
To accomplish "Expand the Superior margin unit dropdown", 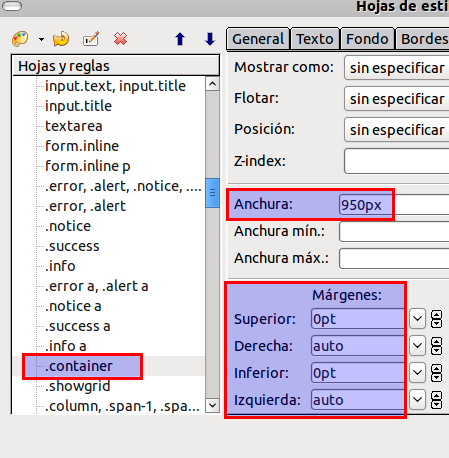I will point(417,319).
